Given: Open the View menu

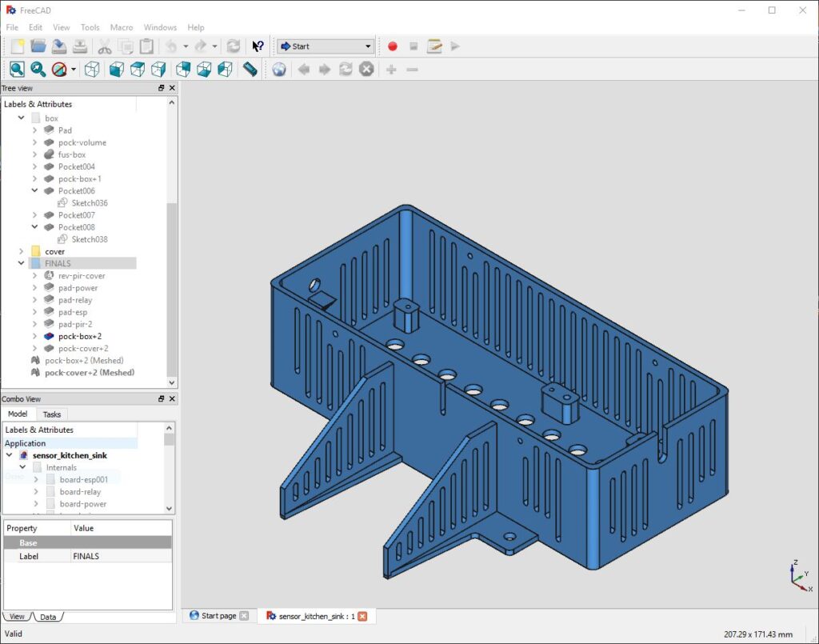Looking at the screenshot, I should pyautogui.click(x=61, y=27).
